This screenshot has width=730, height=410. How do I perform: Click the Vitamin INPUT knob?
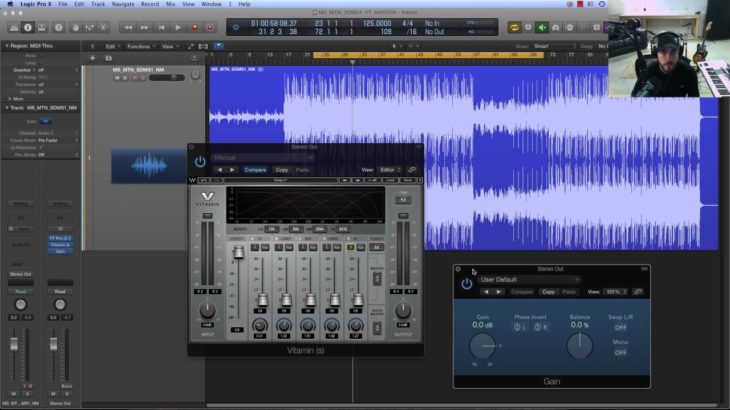(x=207, y=310)
